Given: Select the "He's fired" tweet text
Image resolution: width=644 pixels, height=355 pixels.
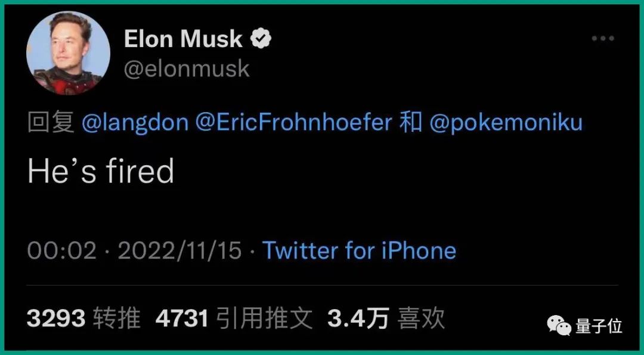Looking at the screenshot, I should point(101,171).
